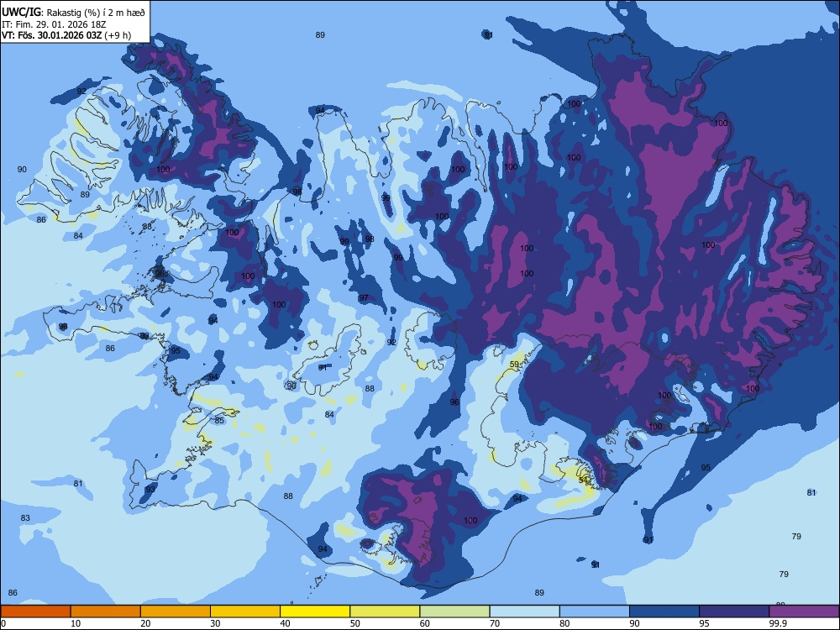
Task: Click the "IT: Fim. 29. 01. 2026 18Z" line
Action: (x=54, y=24)
